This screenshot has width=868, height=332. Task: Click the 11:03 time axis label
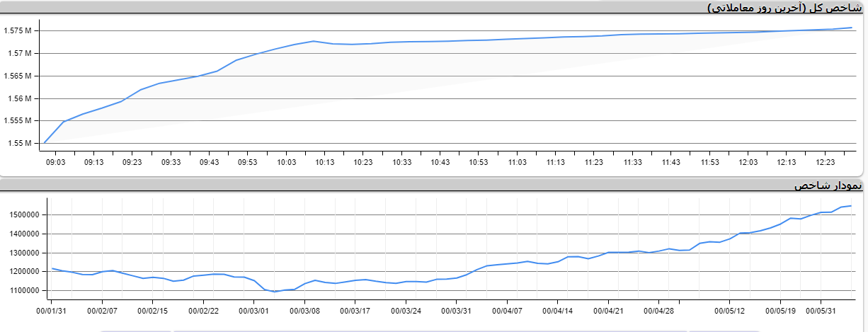tap(518, 162)
